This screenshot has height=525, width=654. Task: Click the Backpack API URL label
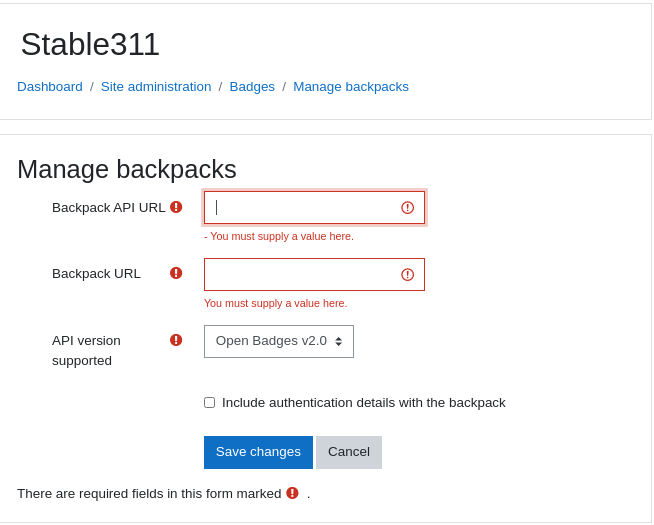click(108, 207)
